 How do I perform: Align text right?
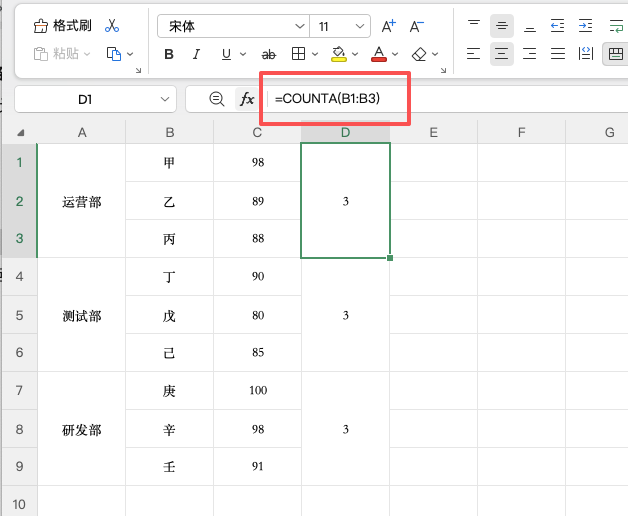[530, 54]
